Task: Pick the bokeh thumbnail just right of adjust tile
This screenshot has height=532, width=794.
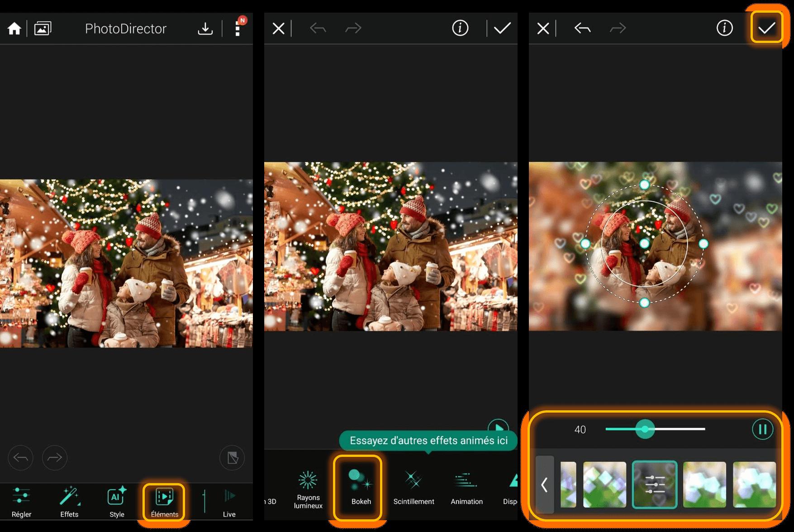Action: (704, 484)
